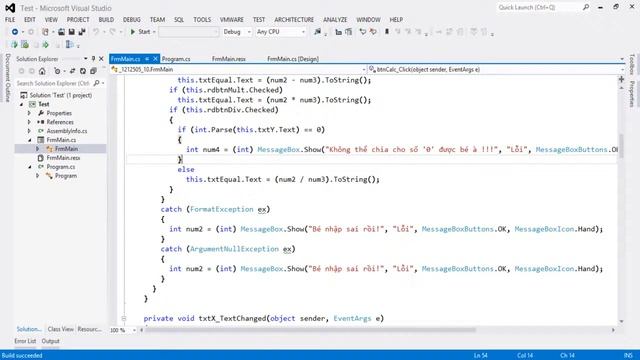Switch to the FrmMain.cs [Design] tab
This screenshot has height=360, width=640.
point(293,59)
